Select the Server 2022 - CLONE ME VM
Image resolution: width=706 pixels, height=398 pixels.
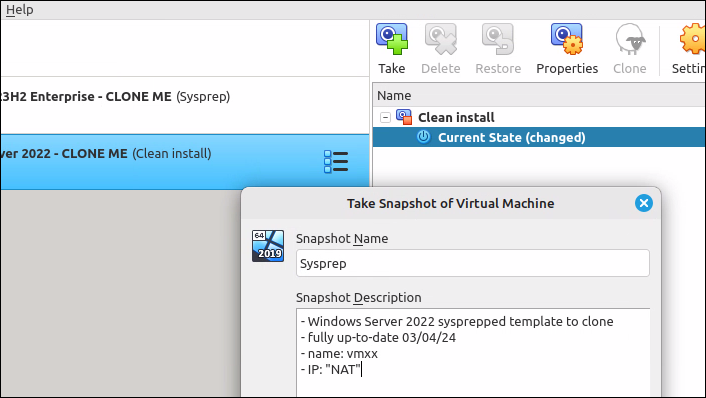(185, 162)
